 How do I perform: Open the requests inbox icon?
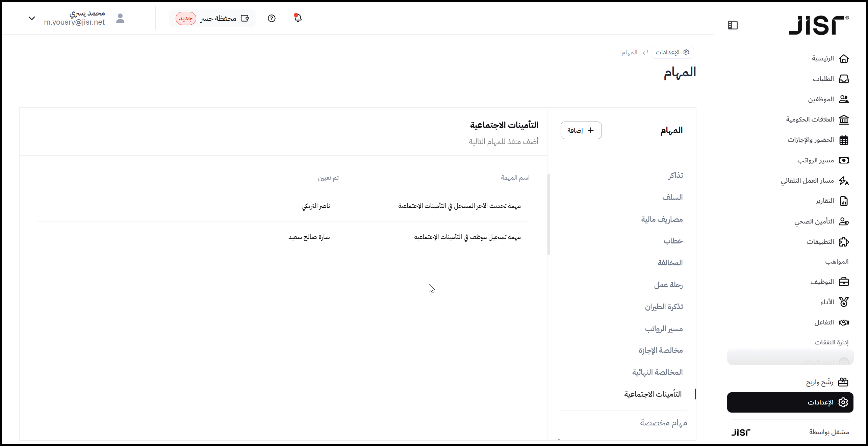[x=844, y=79]
